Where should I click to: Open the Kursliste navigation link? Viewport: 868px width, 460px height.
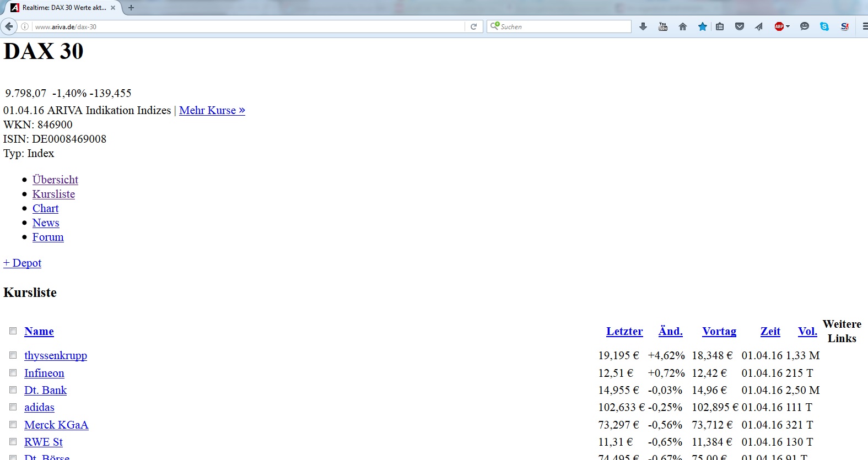click(53, 194)
